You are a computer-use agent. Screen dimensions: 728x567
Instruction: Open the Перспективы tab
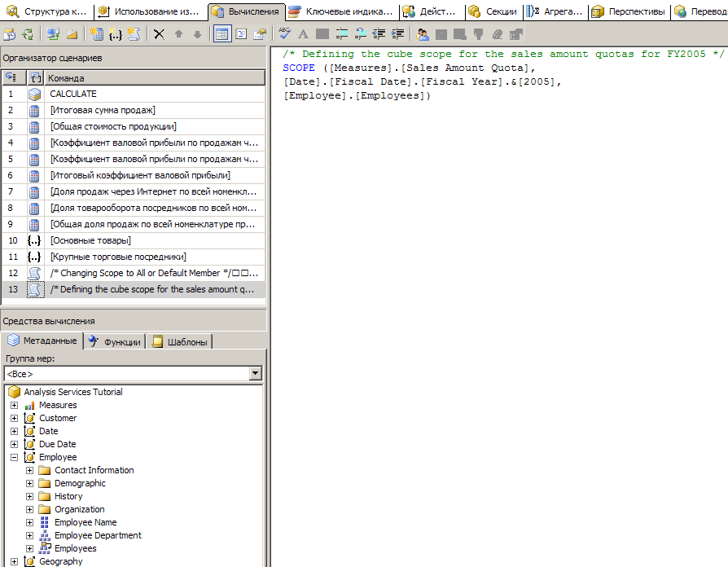tap(629, 11)
